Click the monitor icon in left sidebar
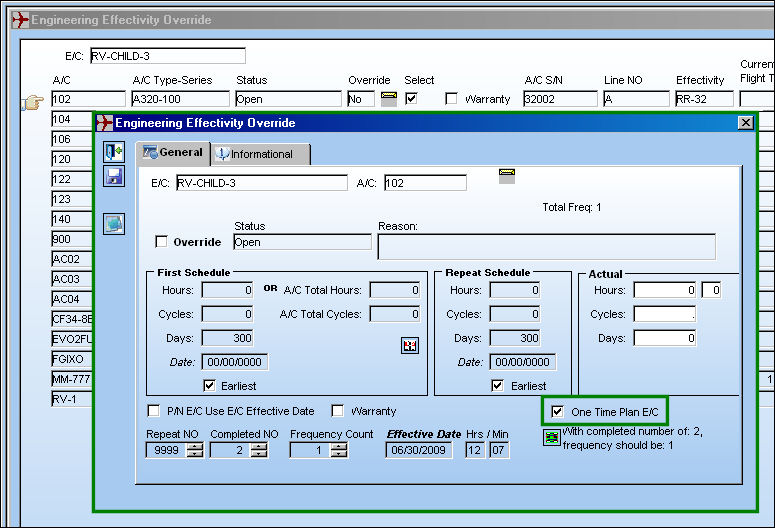Image resolution: width=775 pixels, height=528 pixels. point(114,224)
